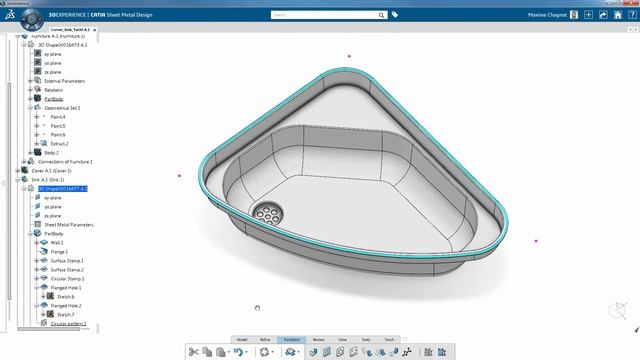
Task: Select Sink A.1 in the tree
Action: (x=48, y=180)
